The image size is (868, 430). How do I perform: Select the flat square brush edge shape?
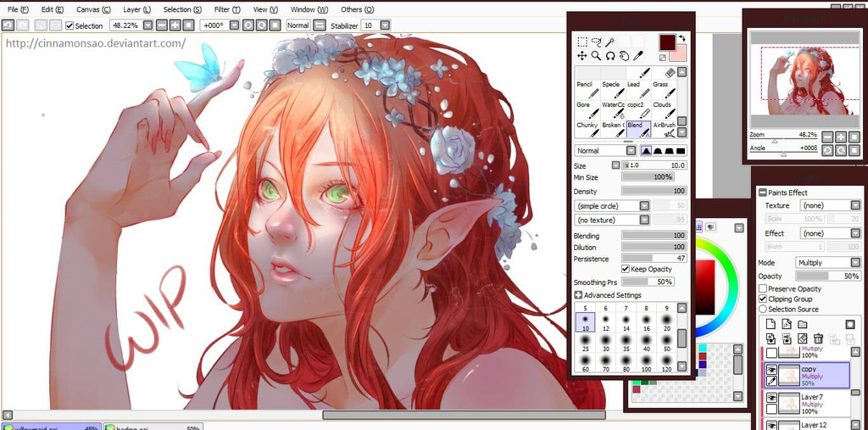click(x=681, y=151)
